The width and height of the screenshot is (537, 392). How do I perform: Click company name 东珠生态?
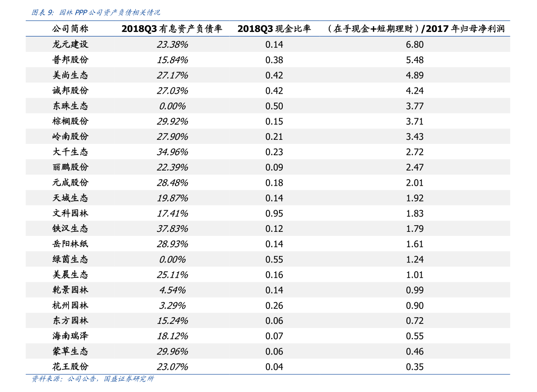[70, 106]
